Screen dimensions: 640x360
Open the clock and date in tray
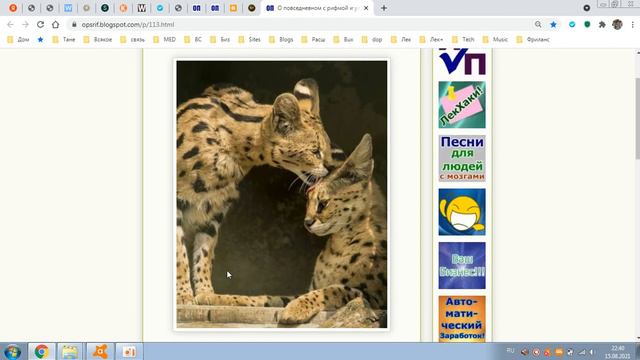coord(618,352)
